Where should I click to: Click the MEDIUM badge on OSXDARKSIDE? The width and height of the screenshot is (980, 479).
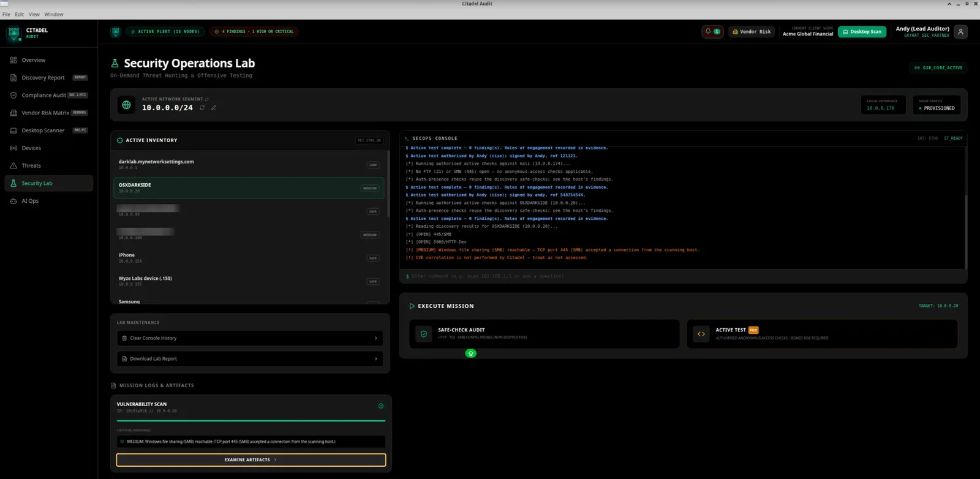click(x=370, y=188)
